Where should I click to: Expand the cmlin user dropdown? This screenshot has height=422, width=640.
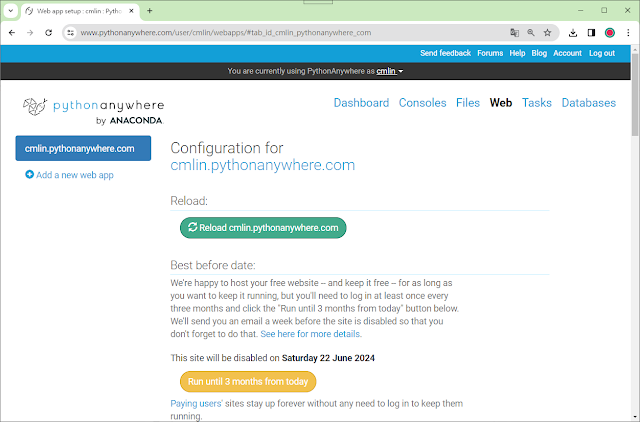(389, 71)
